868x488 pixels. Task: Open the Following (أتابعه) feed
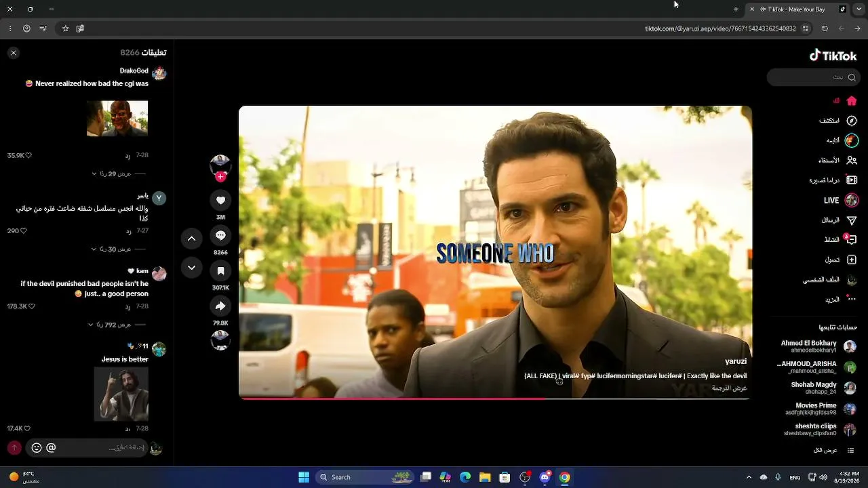[842, 140]
